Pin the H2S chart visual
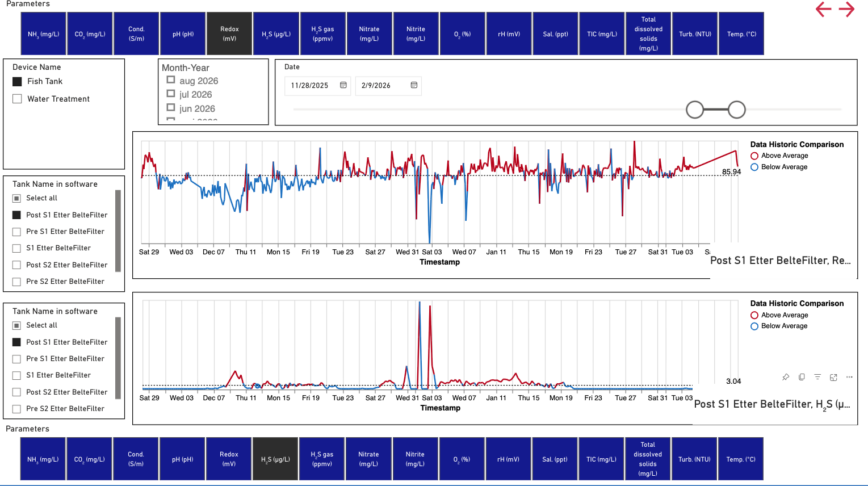Image resolution: width=868 pixels, height=486 pixels. click(786, 377)
